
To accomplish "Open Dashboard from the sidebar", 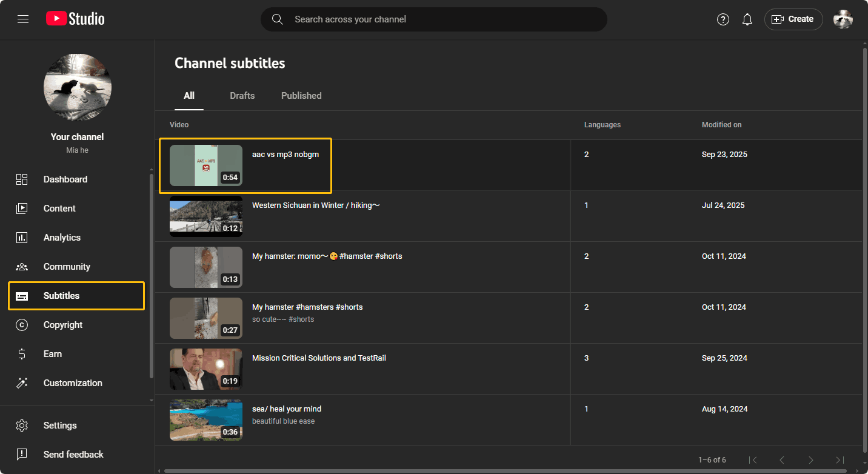I will click(65, 179).
